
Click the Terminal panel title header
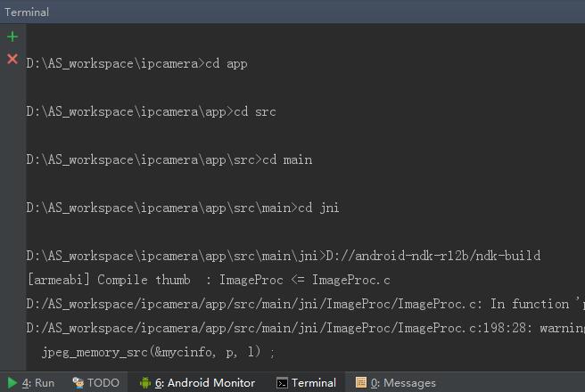27,12
